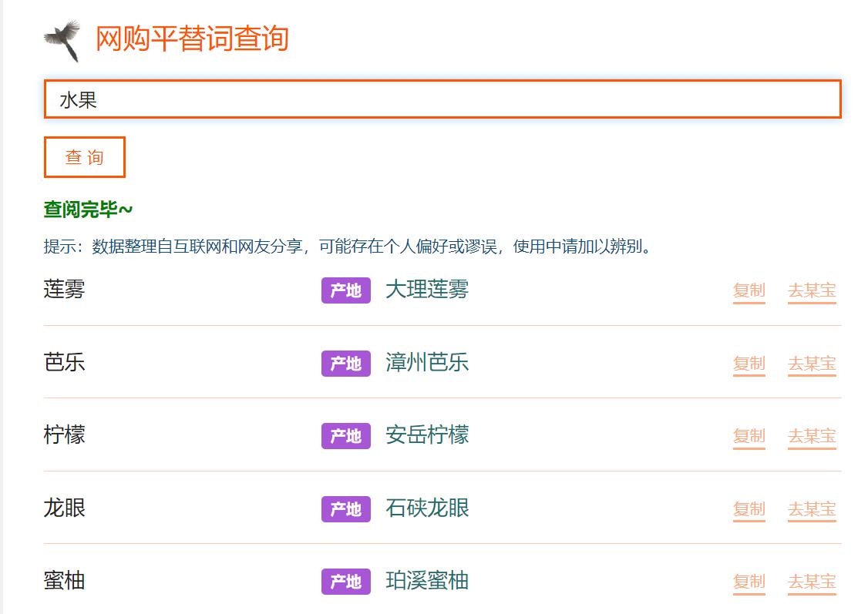Open 去某宝 for 漳州芭乐
Screen dimensions: 868x614
click(812, 363)
